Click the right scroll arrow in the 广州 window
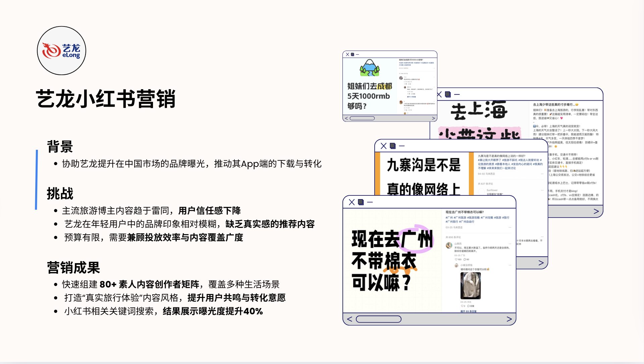This screenshot has width=644, height=364. pos(509,319)
